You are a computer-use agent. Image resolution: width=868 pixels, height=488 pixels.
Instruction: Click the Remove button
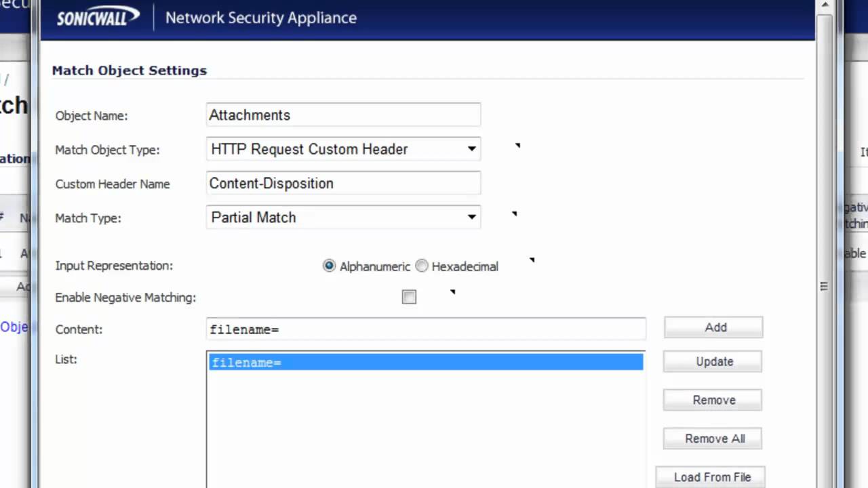pyautogui.click(x=713, y=401)
